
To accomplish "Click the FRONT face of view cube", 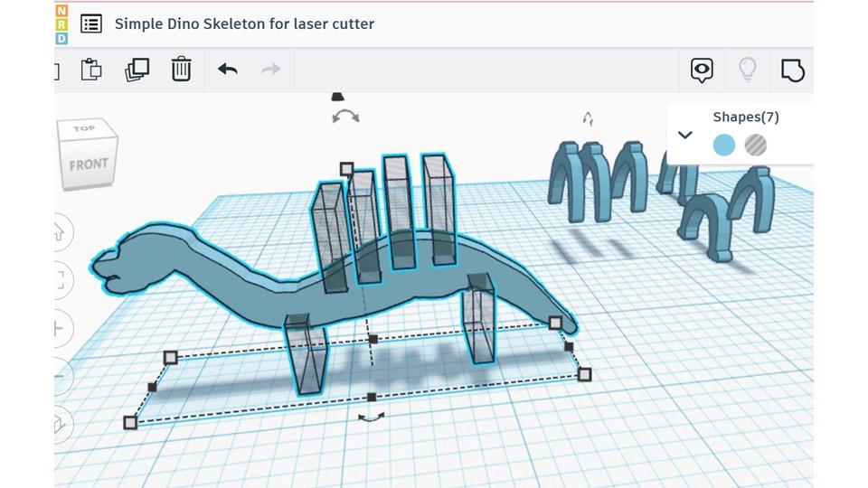I will tap(88, 164).
